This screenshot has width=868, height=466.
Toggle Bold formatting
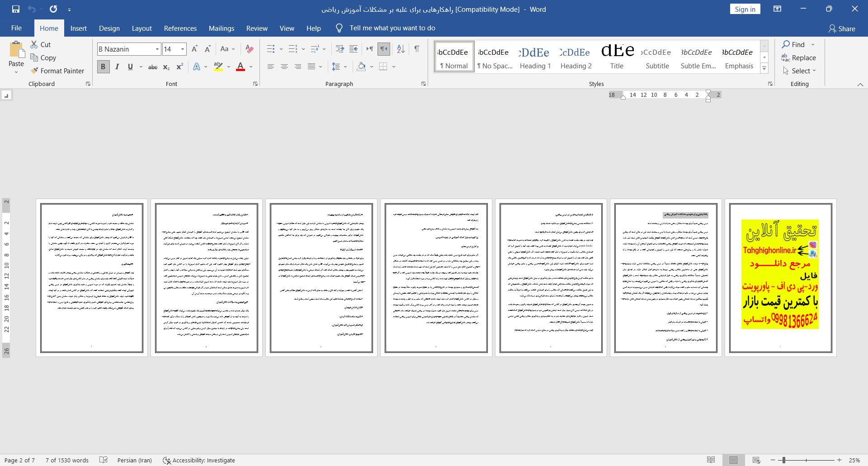tap(103, 67)
